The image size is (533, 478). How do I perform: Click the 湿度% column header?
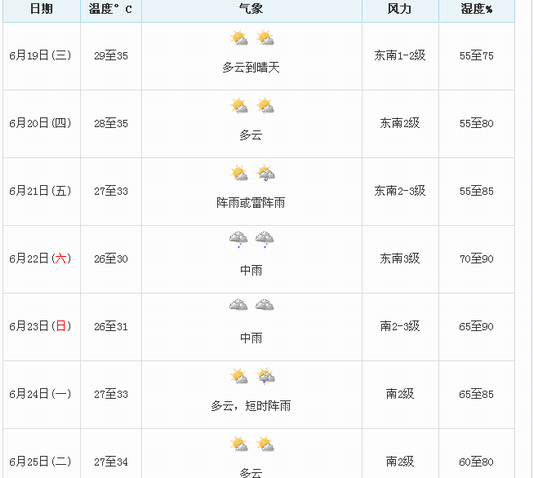[477, 9]
